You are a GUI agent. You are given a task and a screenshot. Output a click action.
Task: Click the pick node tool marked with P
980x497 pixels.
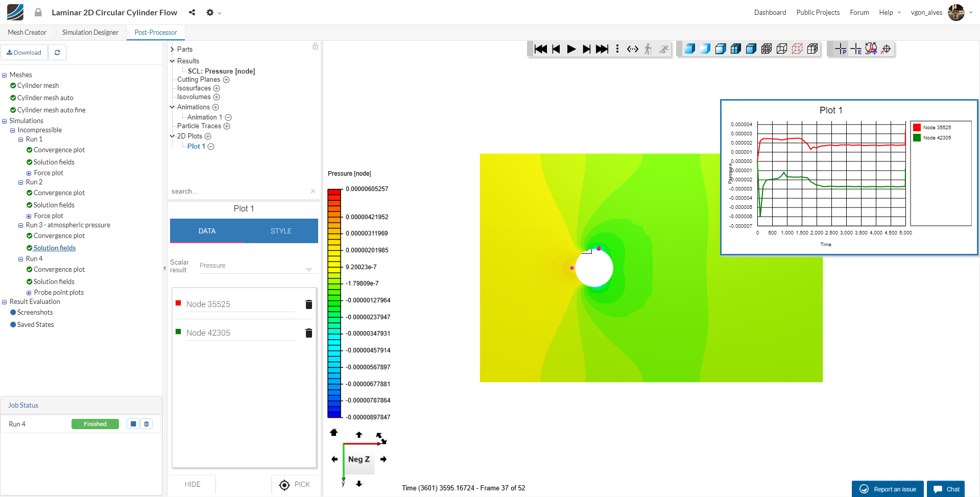(x=840, y=49)
